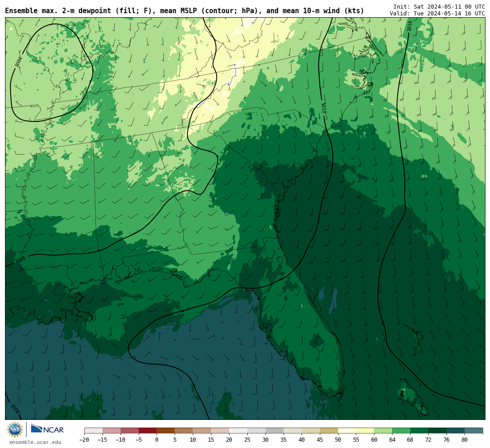Image resolution: width=490 pixels, height=448 pixels.
Task: Pick the color swatch between 35 and 40
Action: coord(293,431)
